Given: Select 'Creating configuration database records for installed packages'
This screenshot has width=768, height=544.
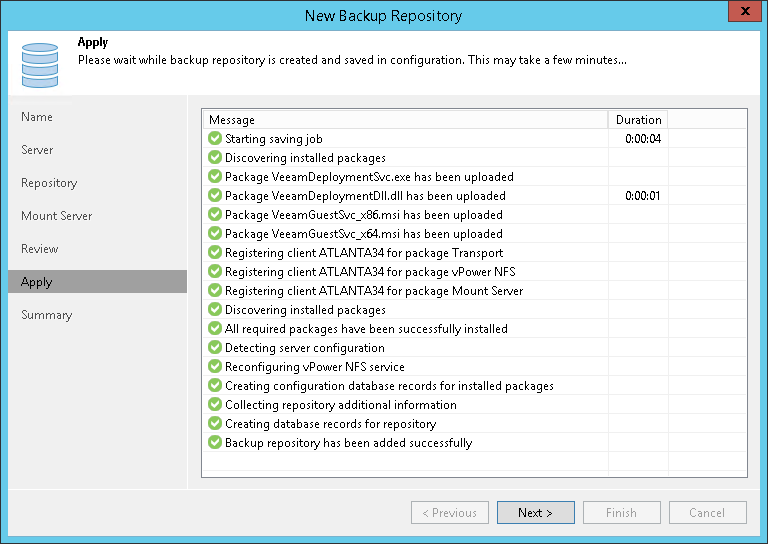Looking at the screenshot, I should click(x=389, y=386).
